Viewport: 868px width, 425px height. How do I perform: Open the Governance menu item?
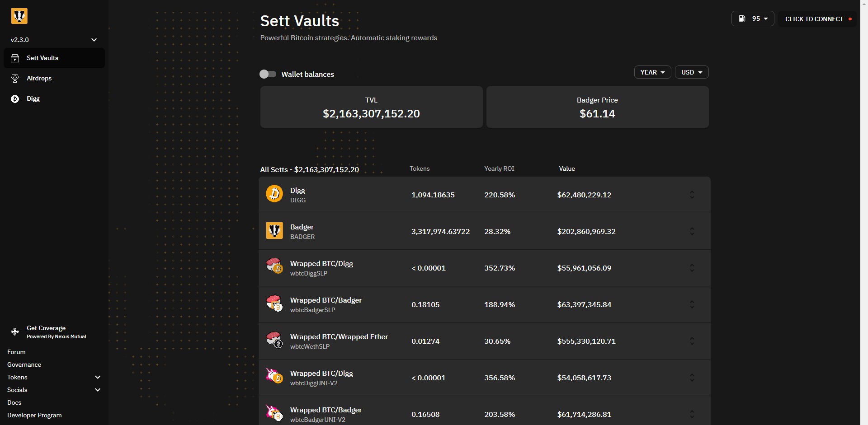tap(24, 364)
